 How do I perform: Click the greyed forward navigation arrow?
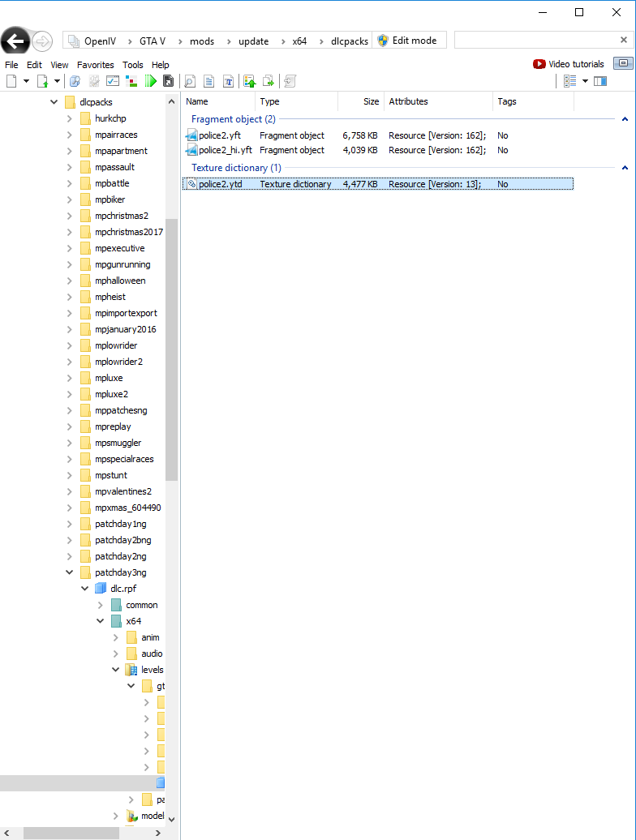pyautogui.click(x=42, y=41)
